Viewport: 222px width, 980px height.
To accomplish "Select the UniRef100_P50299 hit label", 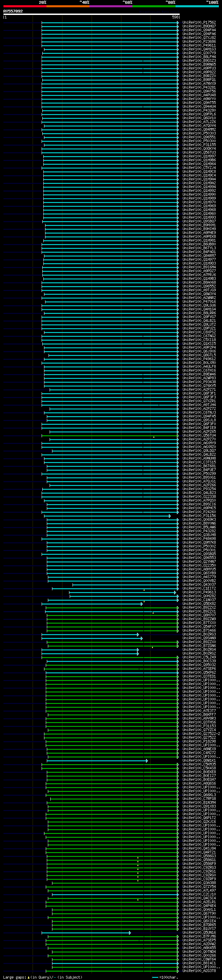I will pyautogui.click(x=199, y=473).
